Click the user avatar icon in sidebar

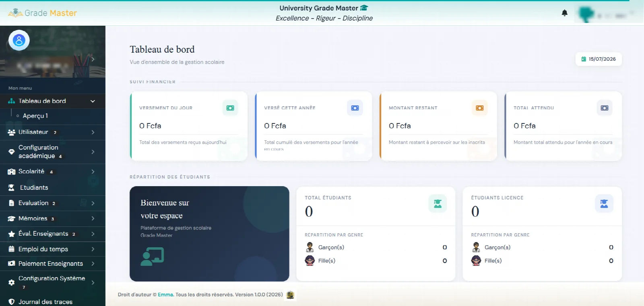19,40
